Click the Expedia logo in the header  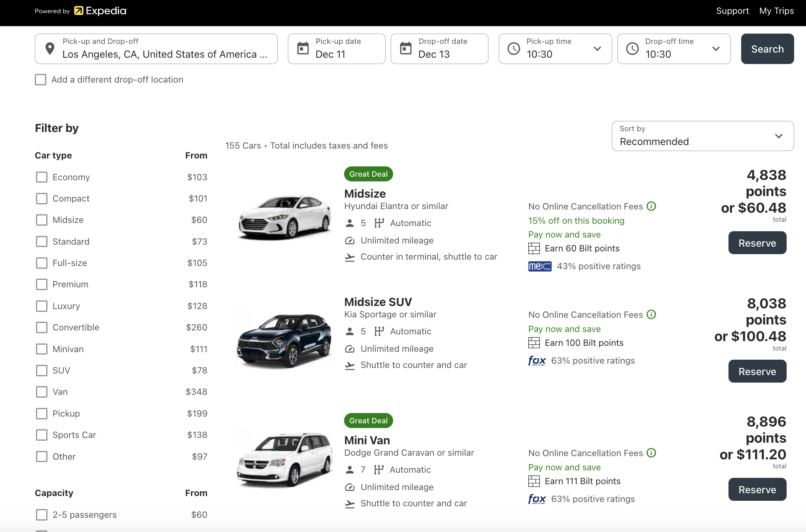click(x=100, y=11)
